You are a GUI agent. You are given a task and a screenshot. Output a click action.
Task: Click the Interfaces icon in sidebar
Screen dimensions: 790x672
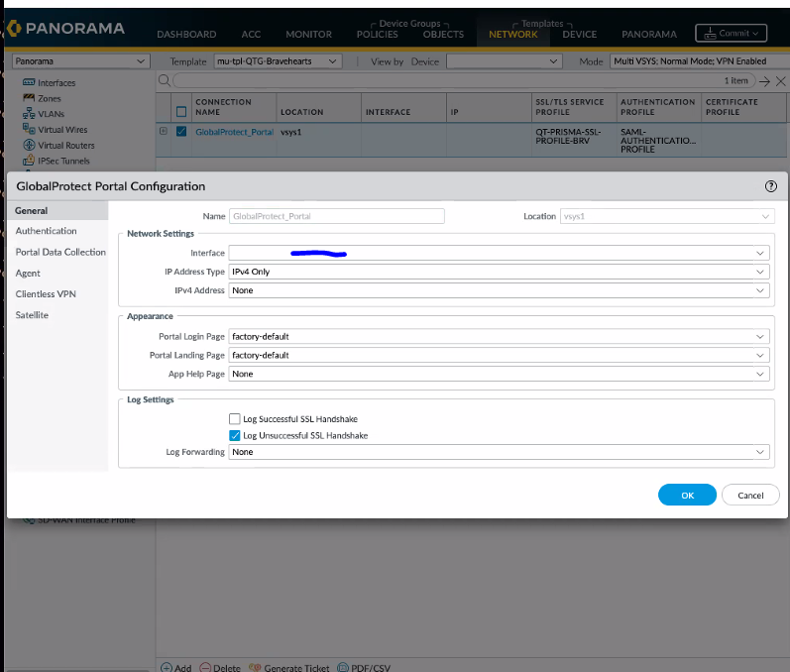(29, 82)
